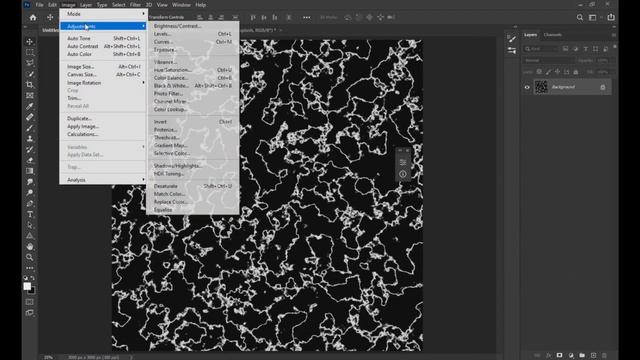Click the Share icon at top right
Viewport: 640px width, 360px height.
click(611, 17)
